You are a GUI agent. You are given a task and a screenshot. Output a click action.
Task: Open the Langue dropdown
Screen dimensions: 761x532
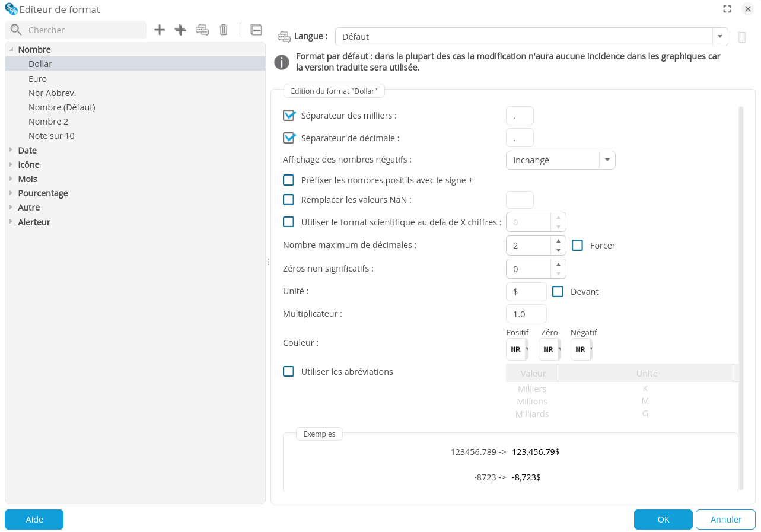click(x=719, y=36)
